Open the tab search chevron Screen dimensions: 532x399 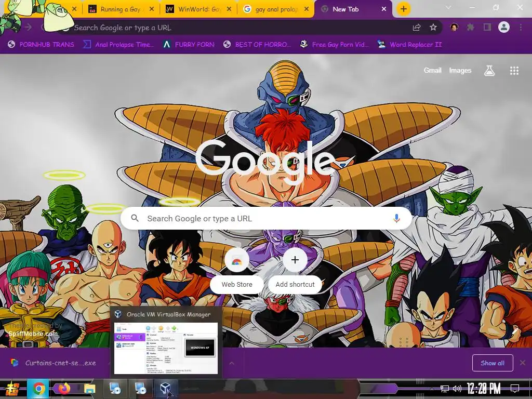(448, 7)
